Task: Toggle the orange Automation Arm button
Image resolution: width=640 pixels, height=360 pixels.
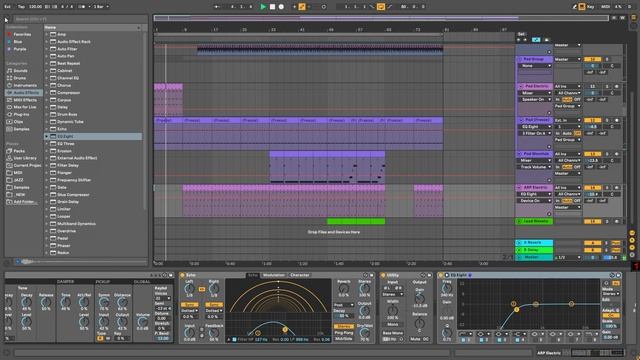Action: coord(302,7)
